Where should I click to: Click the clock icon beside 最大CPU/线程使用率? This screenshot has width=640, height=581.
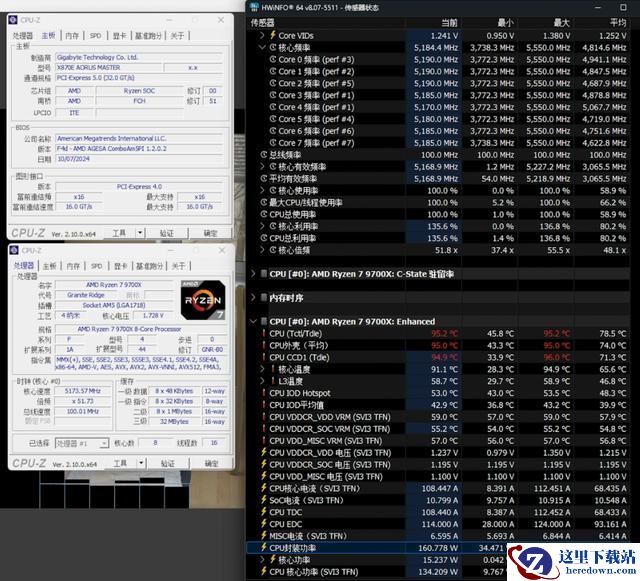264,203
